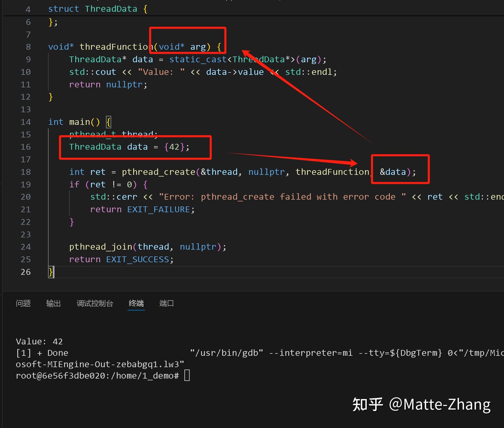
Task: Switch to the 终端 tab
Action: (136, 303)
